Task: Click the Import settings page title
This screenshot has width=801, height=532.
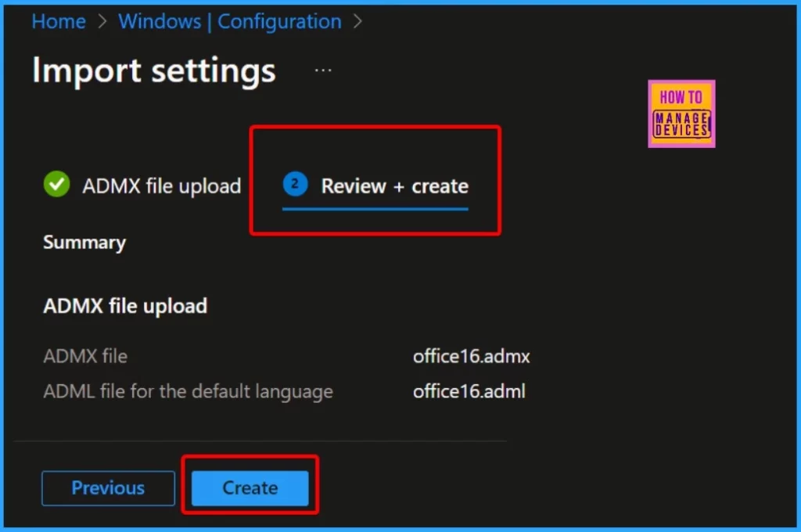Action: 154,70
